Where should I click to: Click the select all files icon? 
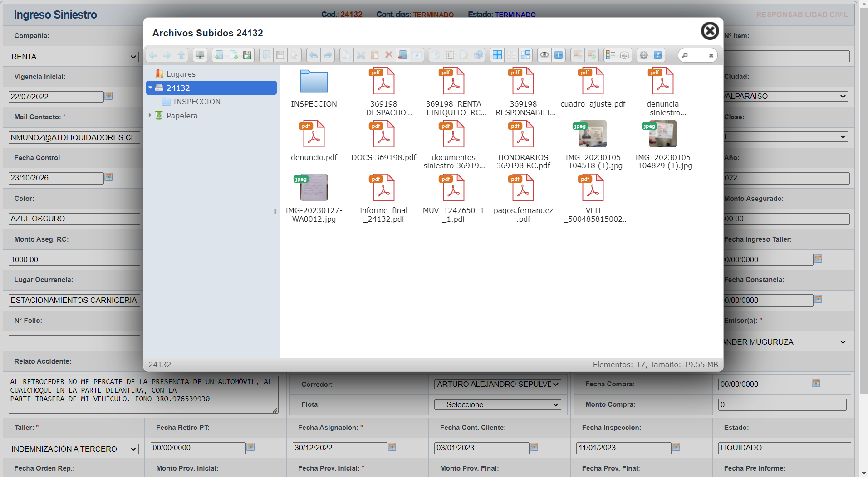tap(497, 55)
